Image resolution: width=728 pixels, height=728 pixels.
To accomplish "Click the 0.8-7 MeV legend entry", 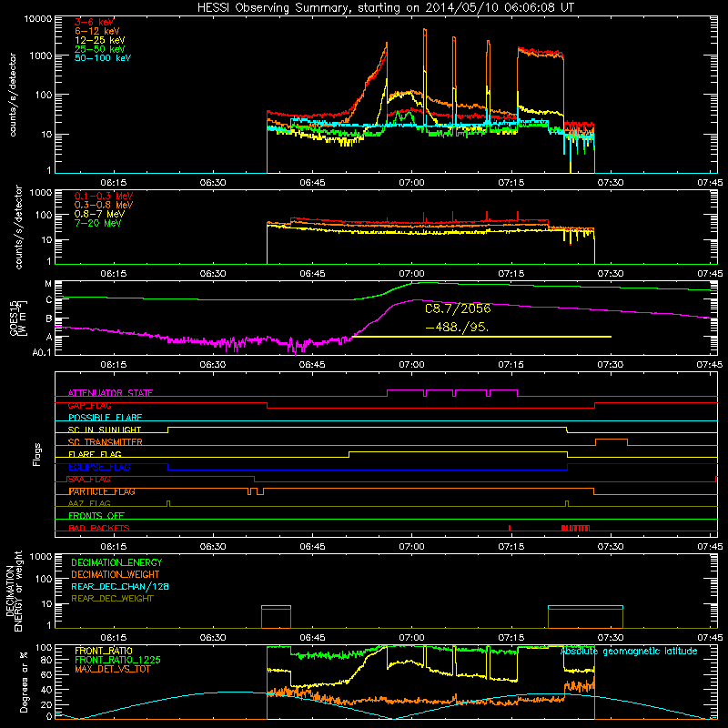I will (x=99, y=214).
